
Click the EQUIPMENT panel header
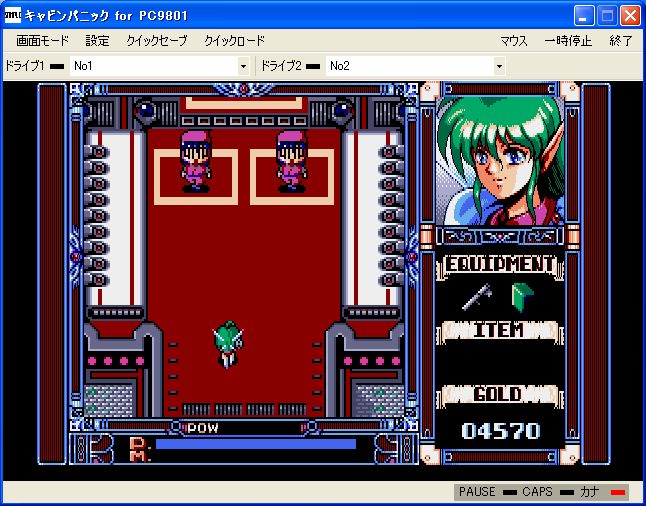(x=500, y=265)
